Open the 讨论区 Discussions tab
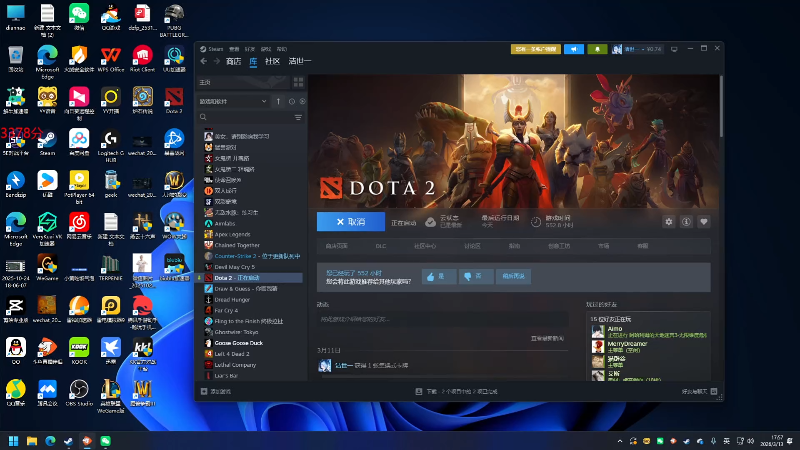 point(472,246)
